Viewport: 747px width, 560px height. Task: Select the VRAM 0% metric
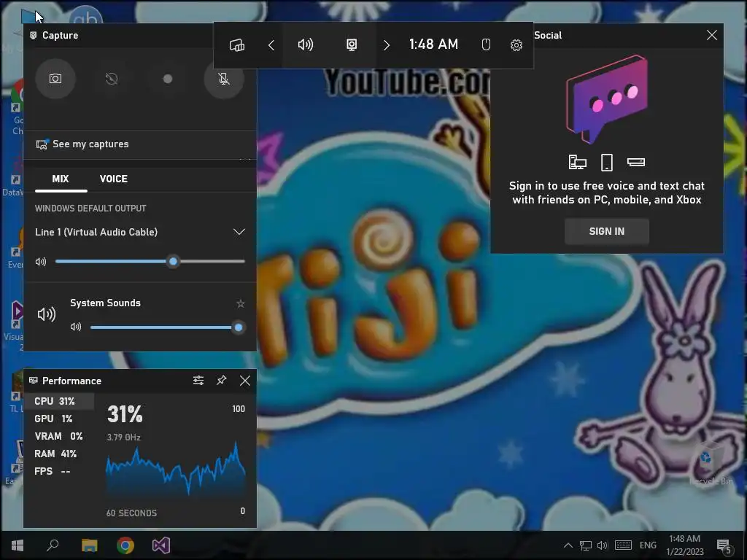59,436
